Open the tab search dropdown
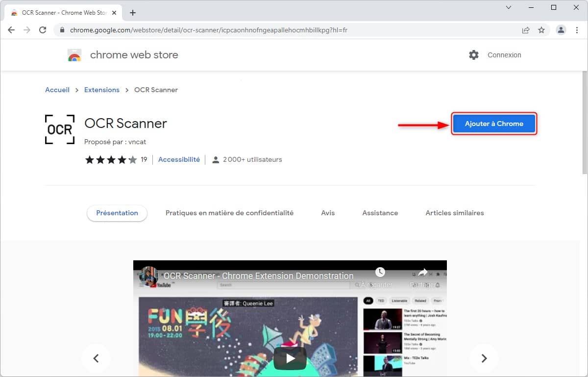588x377 pixels. click(x=509, y=7)
